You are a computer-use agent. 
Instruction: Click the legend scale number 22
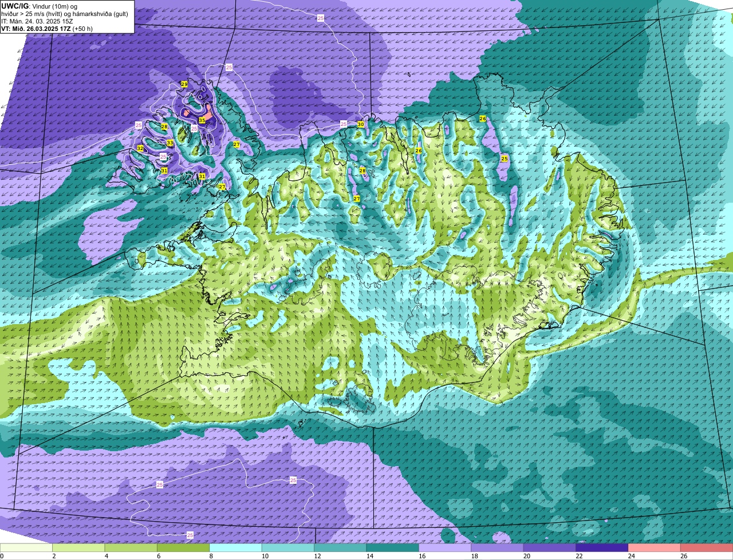pyautogui.click(x=578, y=556)
